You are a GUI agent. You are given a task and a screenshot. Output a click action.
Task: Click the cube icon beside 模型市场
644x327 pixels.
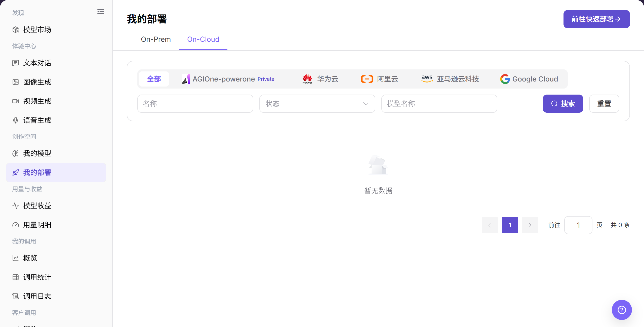16,30
